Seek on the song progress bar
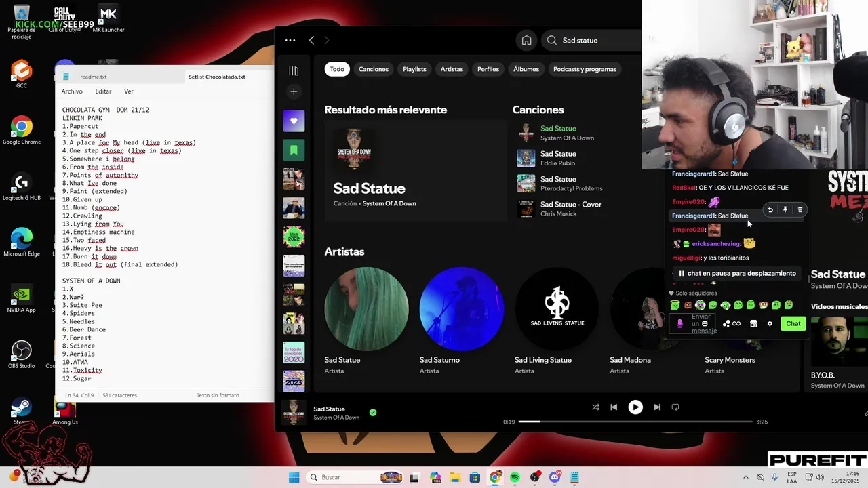This screenshot has height=488, width=868. [x=636, y=422]
